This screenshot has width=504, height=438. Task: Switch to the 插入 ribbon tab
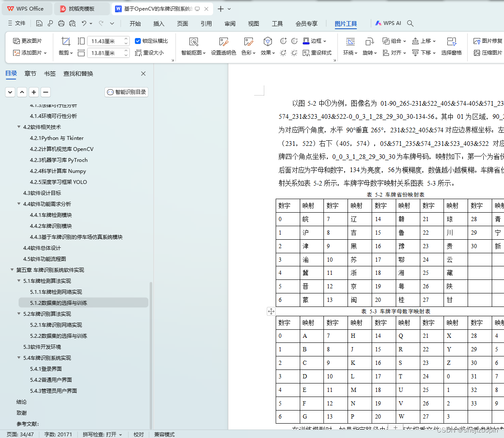pyautogui.click(x=159, y=23)
